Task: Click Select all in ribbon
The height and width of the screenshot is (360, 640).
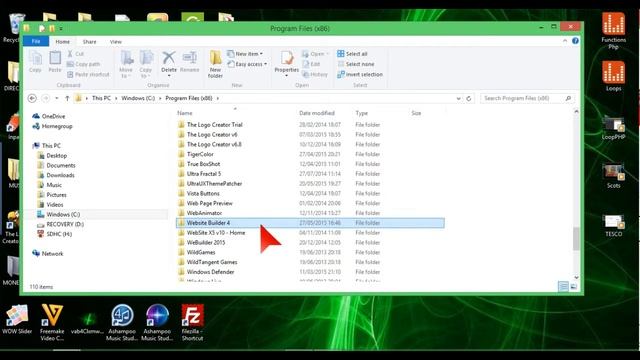Action: pyautogui.click(x=352, y=54)
